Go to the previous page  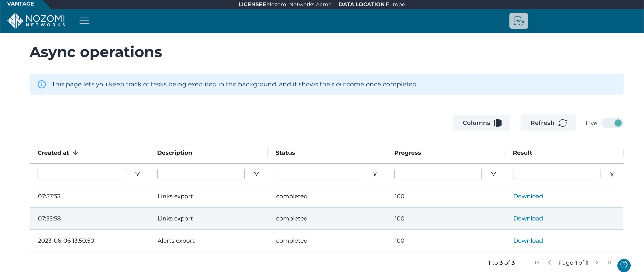[549, 262]
